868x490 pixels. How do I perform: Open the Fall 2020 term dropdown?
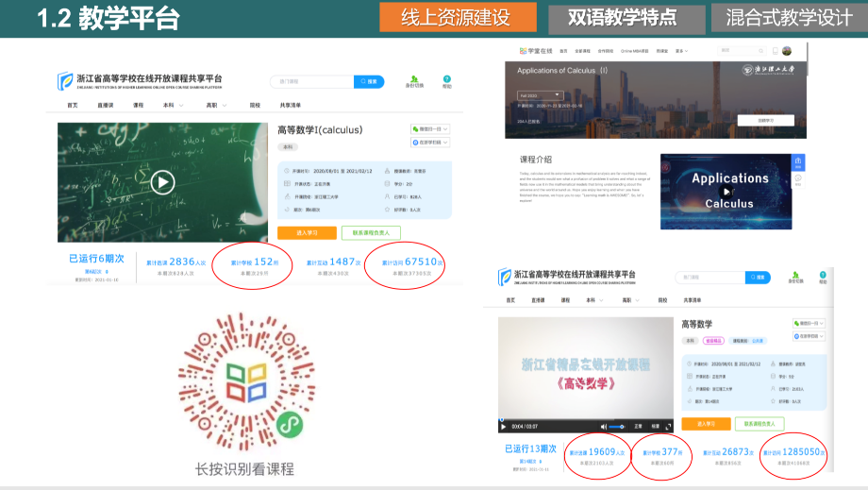pos(540,95)
